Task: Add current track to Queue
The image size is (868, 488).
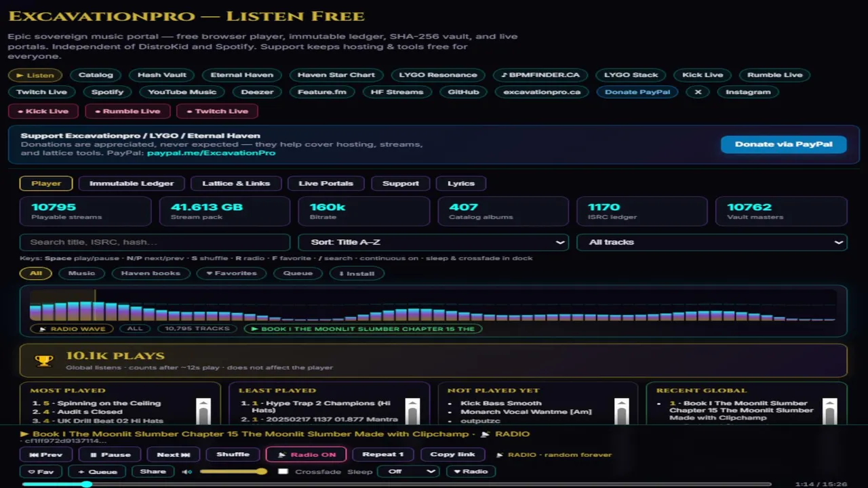Action: (97, 472)
